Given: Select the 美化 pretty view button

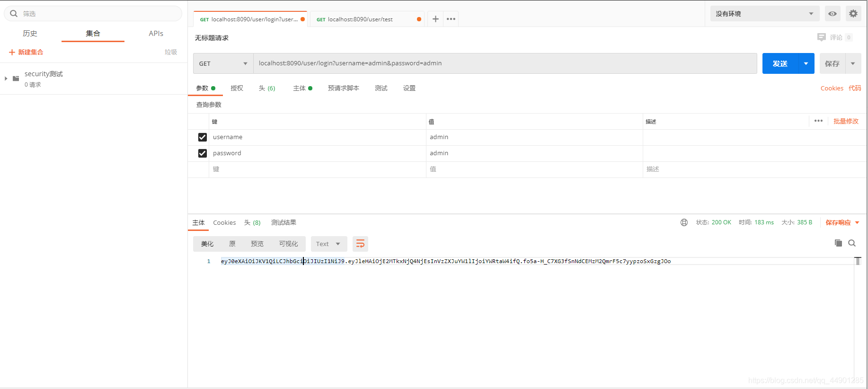Looking at the screenshot, I should tap(207, 244).
